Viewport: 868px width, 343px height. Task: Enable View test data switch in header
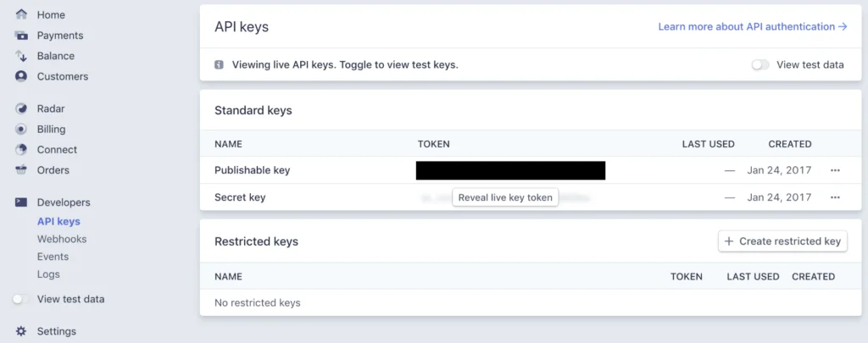click(760, 64)
